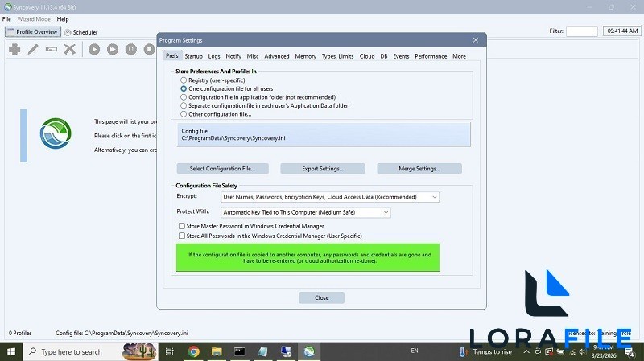The height and width of the screenshot is (361, 644).
Task: Click the rename profile toolbar icon
Action: click(x=52, y=49)
